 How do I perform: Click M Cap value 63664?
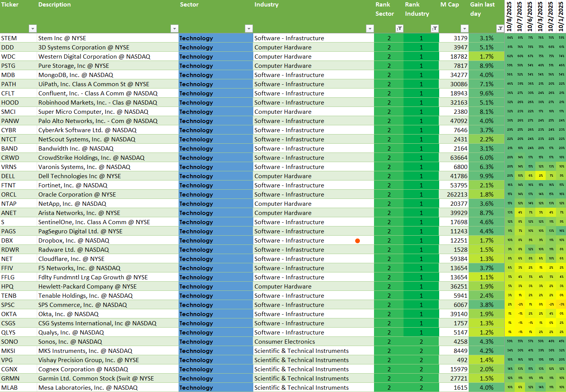(x=454, y=157)
